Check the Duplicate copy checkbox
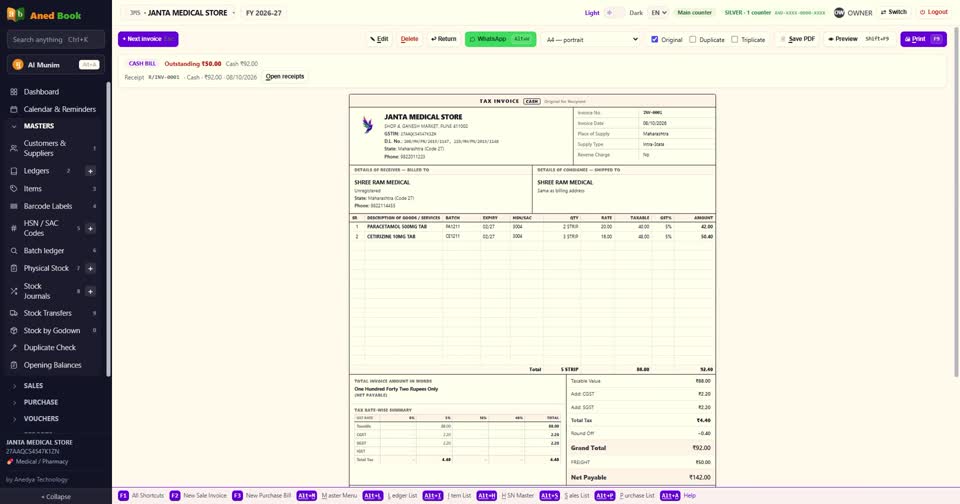 pos(692,39)
